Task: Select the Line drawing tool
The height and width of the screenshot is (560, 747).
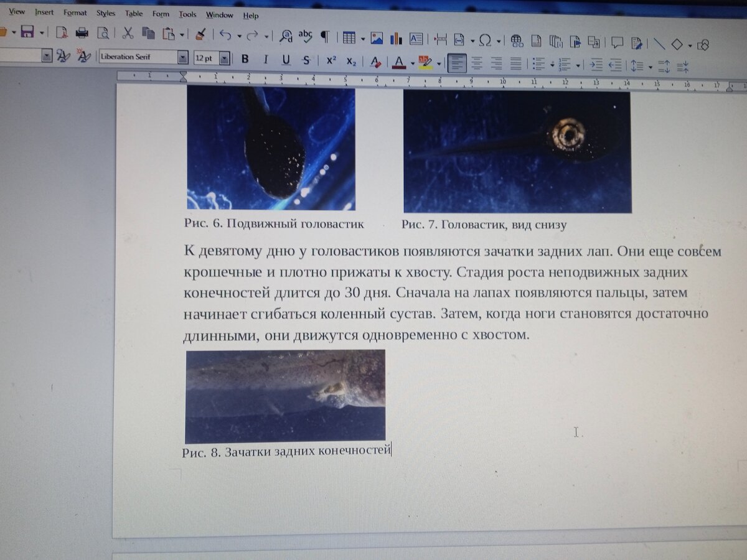Action: tap(659, 44)
